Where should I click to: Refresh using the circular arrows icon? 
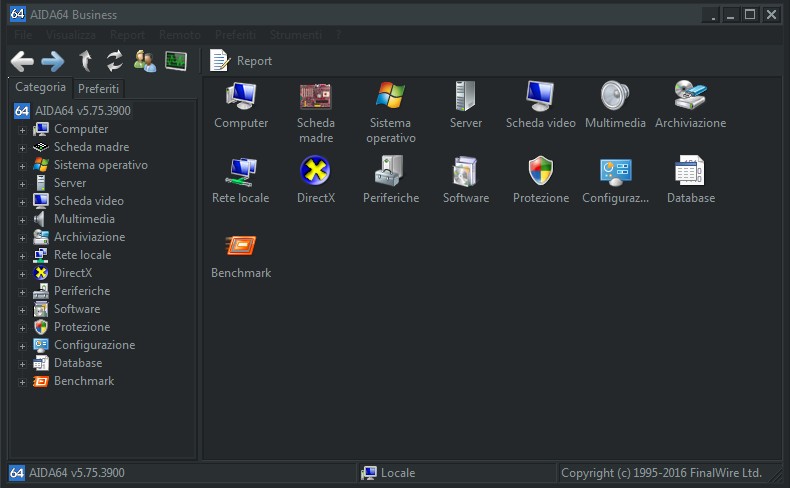click(x=115, y=61)
